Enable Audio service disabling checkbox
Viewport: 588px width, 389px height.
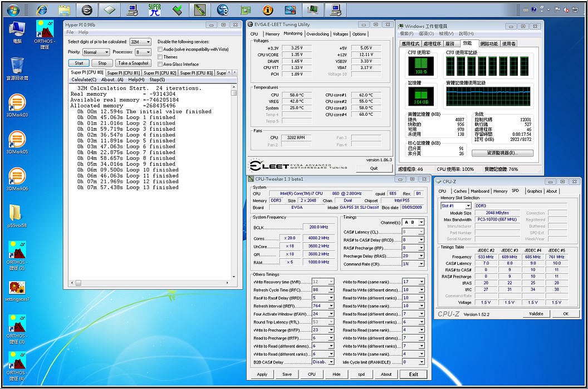point(160,49)
